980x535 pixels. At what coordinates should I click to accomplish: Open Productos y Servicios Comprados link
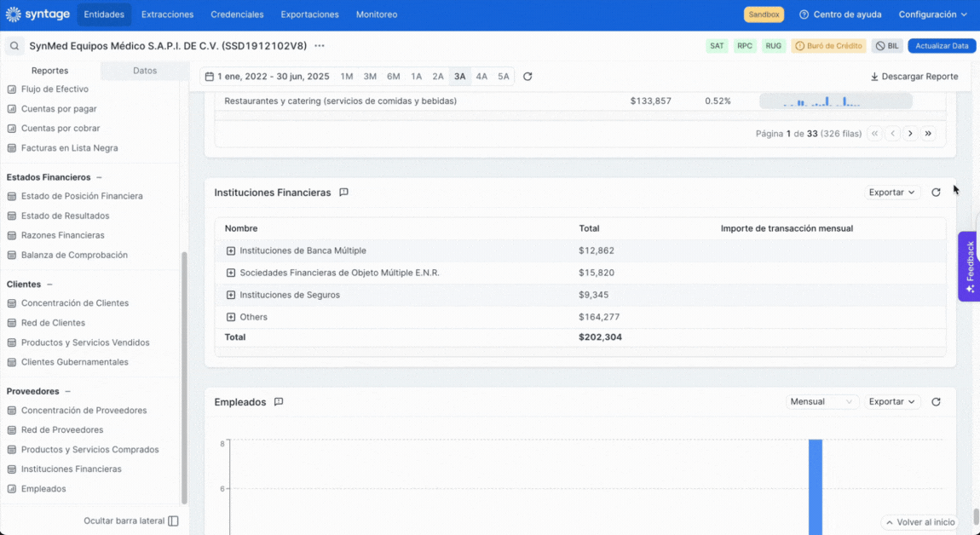[90, 450]
